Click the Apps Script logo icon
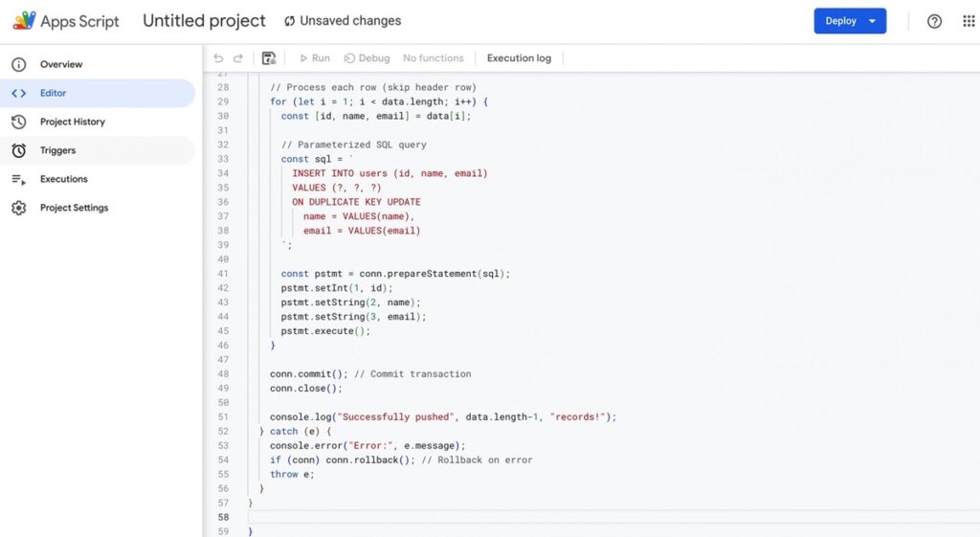This screenshot has height=537, width=980. pyautogui.click(x=24, y=21)
